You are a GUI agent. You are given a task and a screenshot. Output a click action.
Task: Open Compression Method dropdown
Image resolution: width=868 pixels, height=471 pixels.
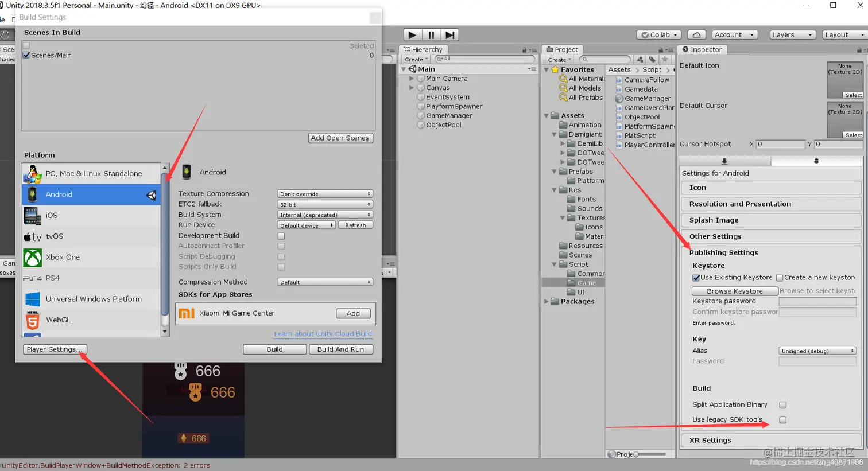(x=325, y=282)
